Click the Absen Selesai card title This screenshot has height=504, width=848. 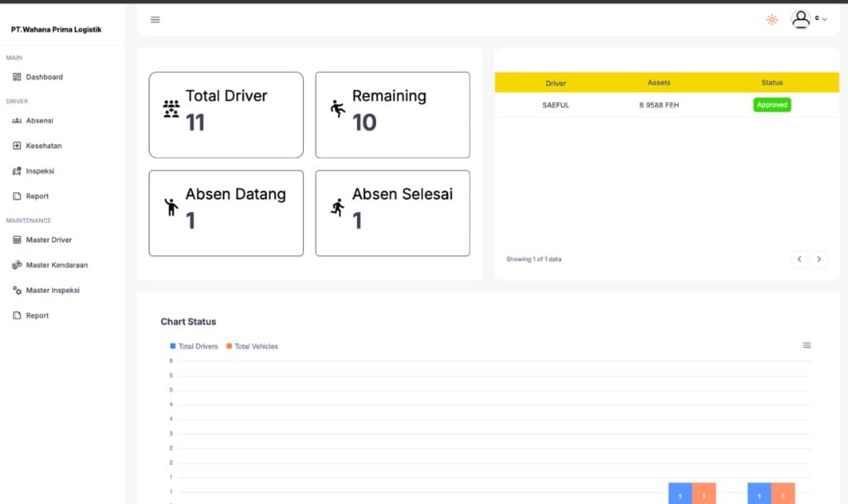click(x=402, y=194)
